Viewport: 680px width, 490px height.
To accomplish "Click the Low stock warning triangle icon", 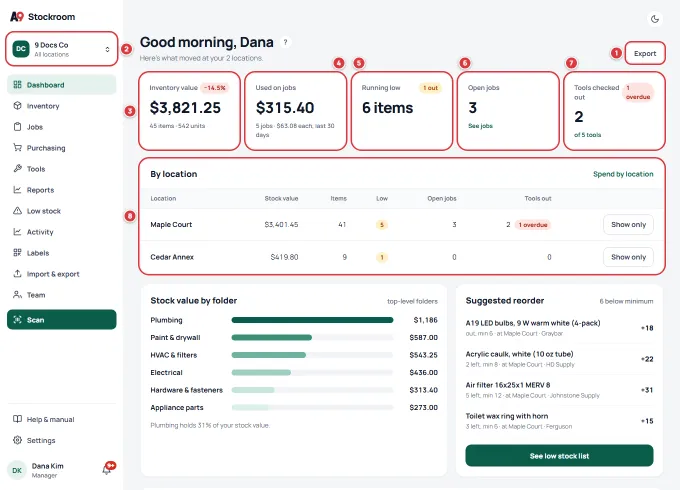I will coord(17,211).
